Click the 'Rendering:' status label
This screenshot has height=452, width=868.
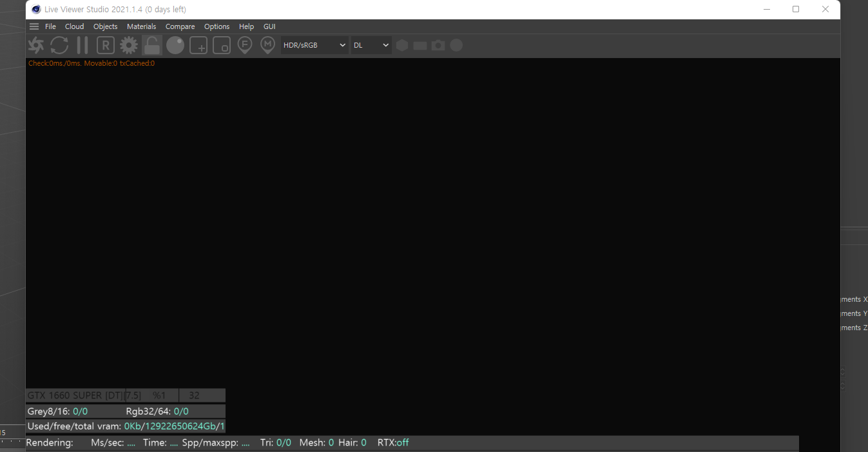(x=50, y=443)
